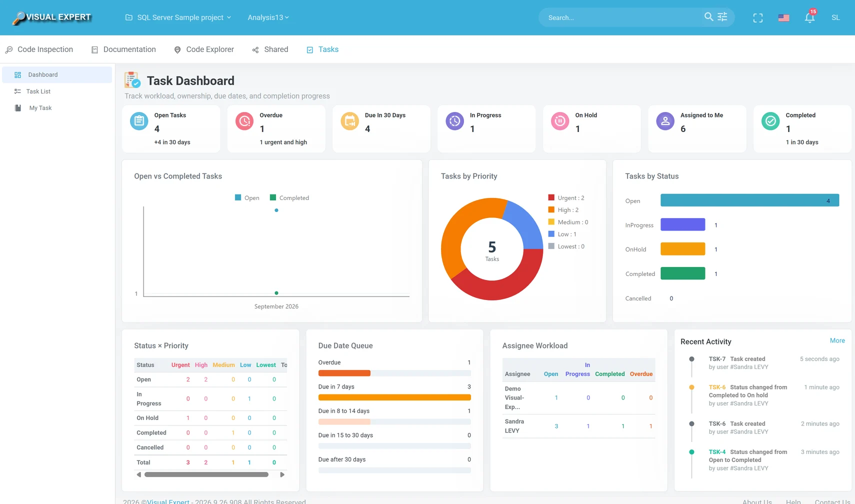Click the Overdue clock icon
Image resolution: width=855 pixels, height=504 pixels.
click(x=244, y=121)
